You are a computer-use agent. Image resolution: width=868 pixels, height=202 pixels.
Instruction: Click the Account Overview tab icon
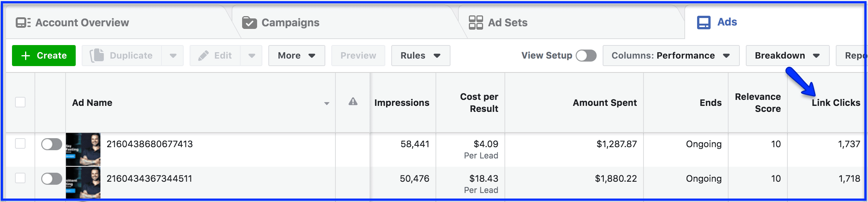tap(23, 23)
